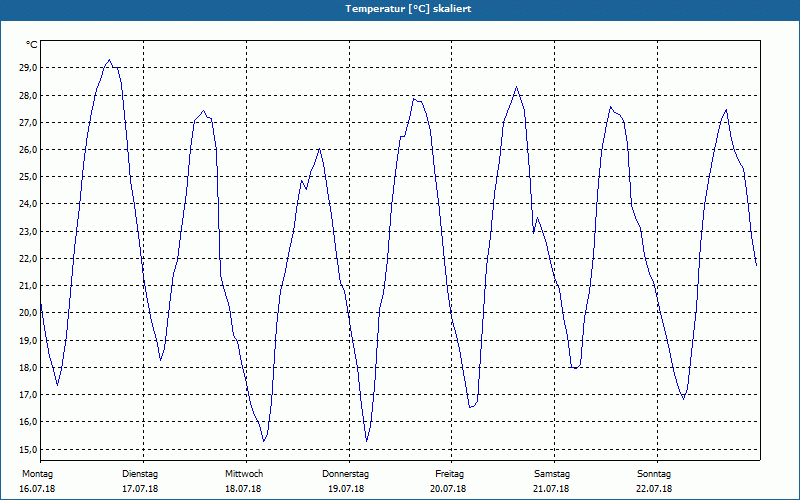Click the title 'Temperatur [°C] skaliert'
Image resolution: width=800 pixels, height=500 pixels.
pos(408,9)
